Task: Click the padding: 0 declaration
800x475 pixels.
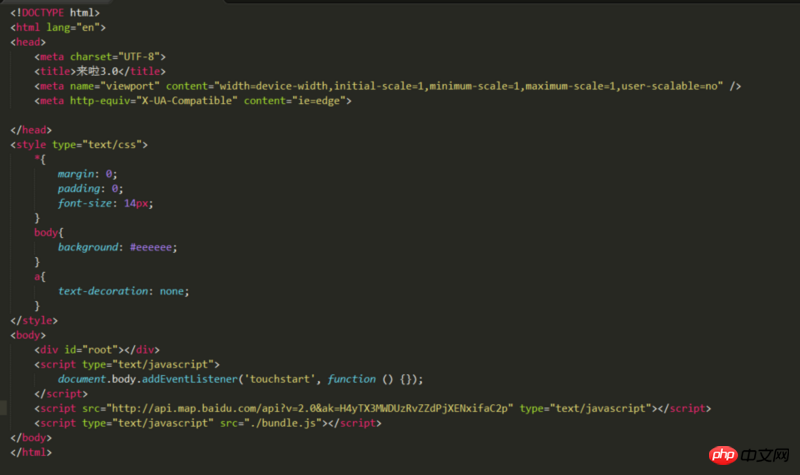Action: 90,189
